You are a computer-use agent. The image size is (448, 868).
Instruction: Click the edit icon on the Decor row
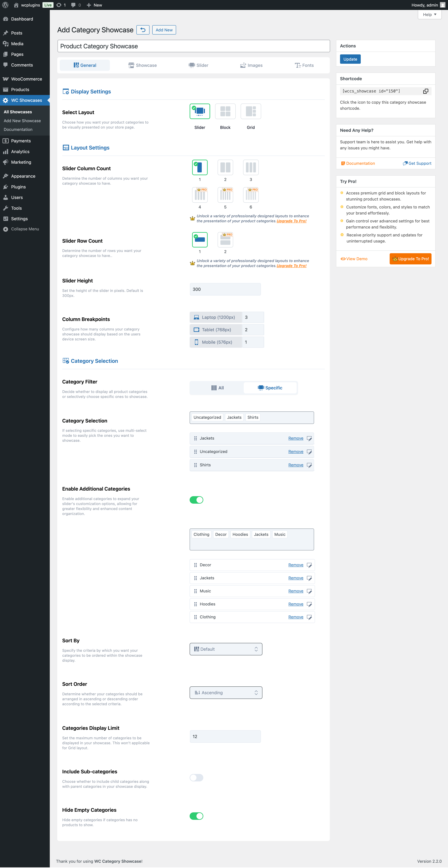point(309,565)
